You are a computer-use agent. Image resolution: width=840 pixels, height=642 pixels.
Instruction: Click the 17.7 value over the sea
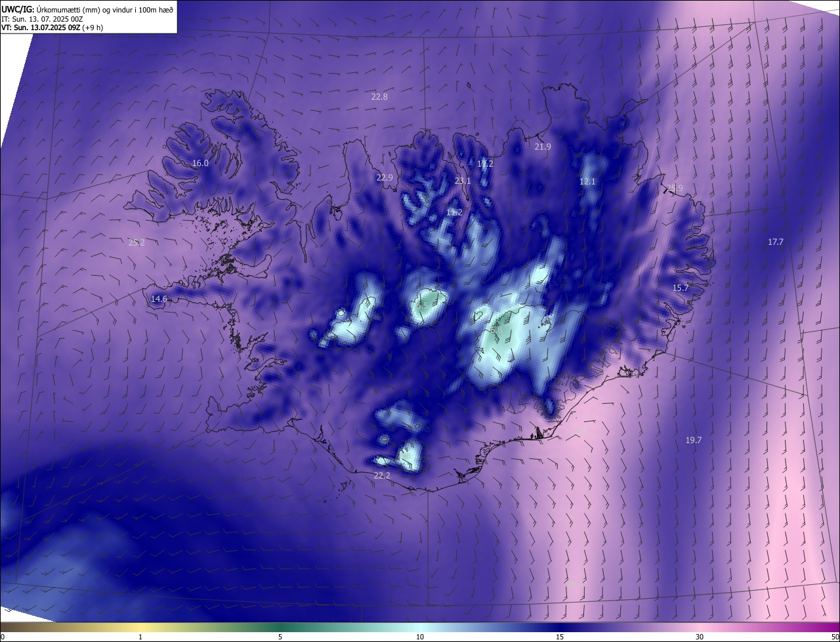pyautogui.click(x=776, y=242)
